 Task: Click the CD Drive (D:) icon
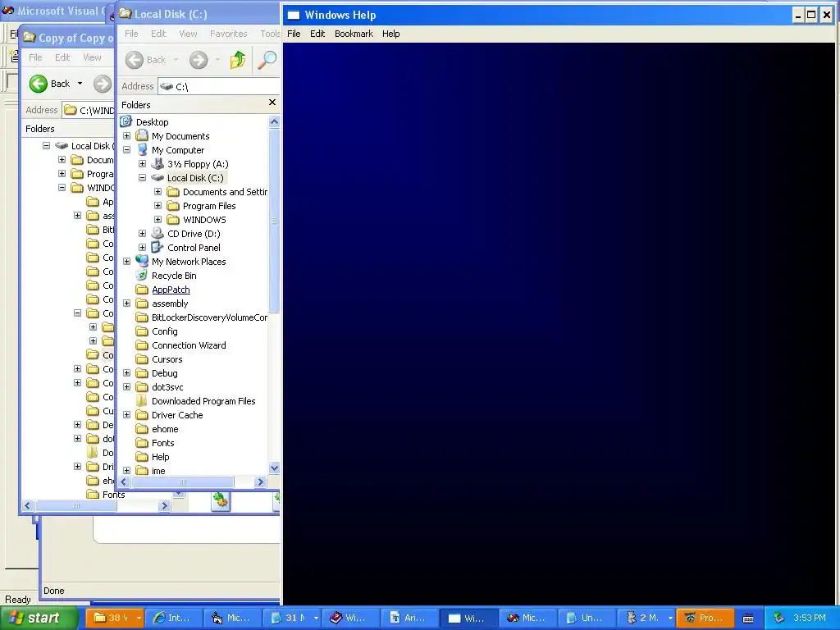pos(157,233)
